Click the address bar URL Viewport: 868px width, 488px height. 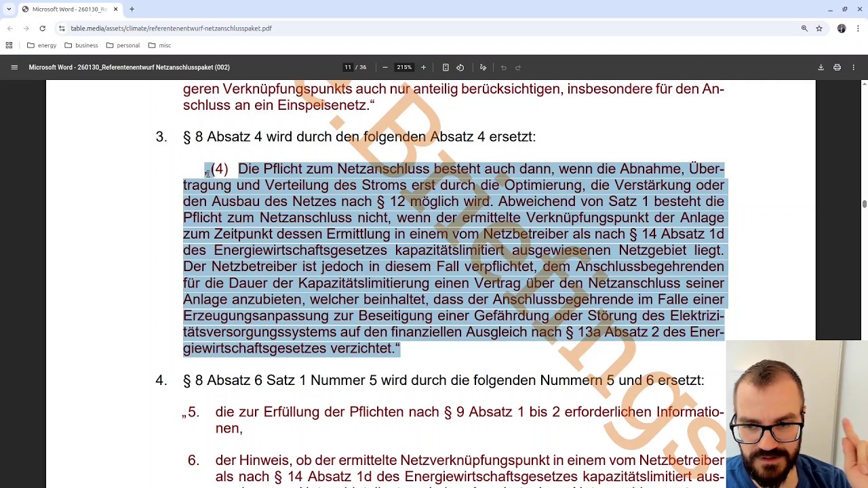pos(171,28)
